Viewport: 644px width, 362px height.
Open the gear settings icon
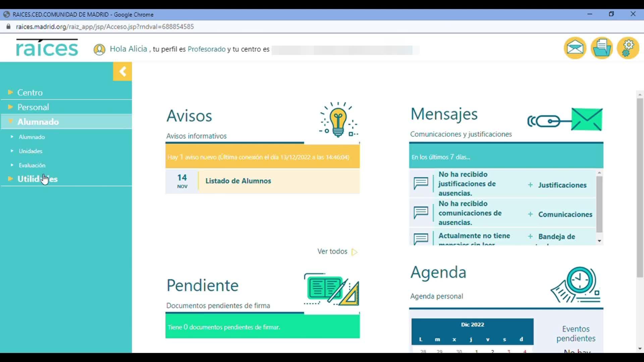[x=628, y=48]
